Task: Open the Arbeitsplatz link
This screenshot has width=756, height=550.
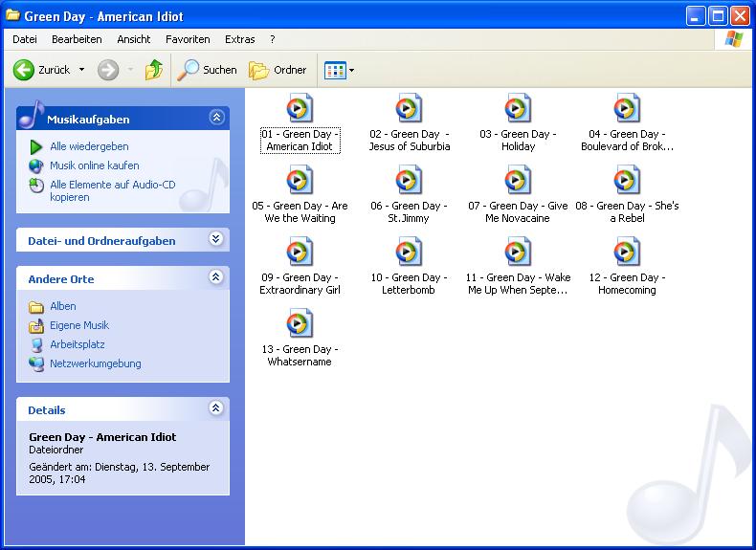Action: tap(78, 344)
